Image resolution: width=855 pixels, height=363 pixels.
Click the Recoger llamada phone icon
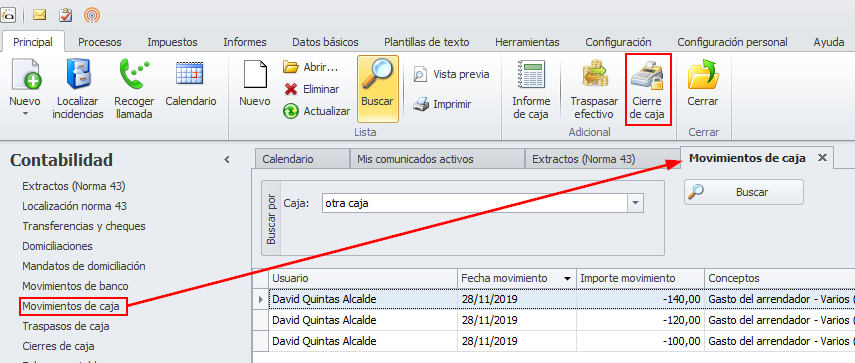134,75
